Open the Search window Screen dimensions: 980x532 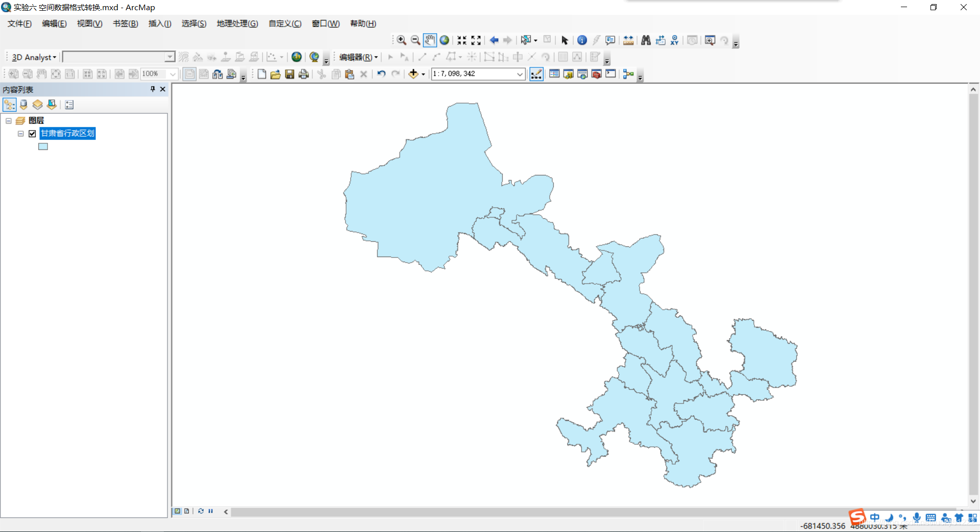point(582,74)
